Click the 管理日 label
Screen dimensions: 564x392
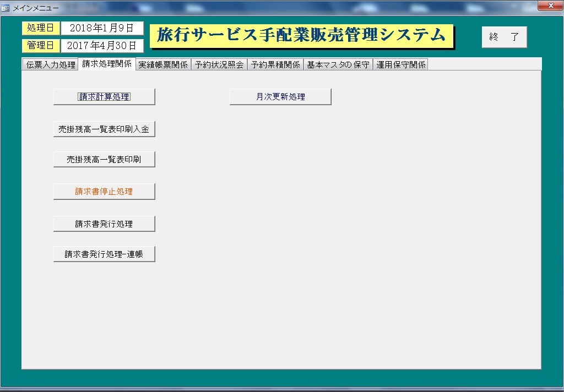(x=41, y=46)
